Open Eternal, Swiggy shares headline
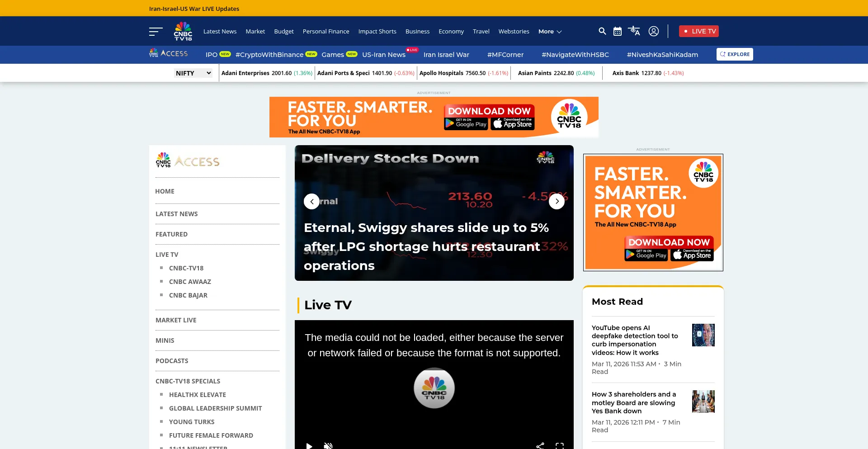Screen dimensions: 868x449 [x=426, y=246]
